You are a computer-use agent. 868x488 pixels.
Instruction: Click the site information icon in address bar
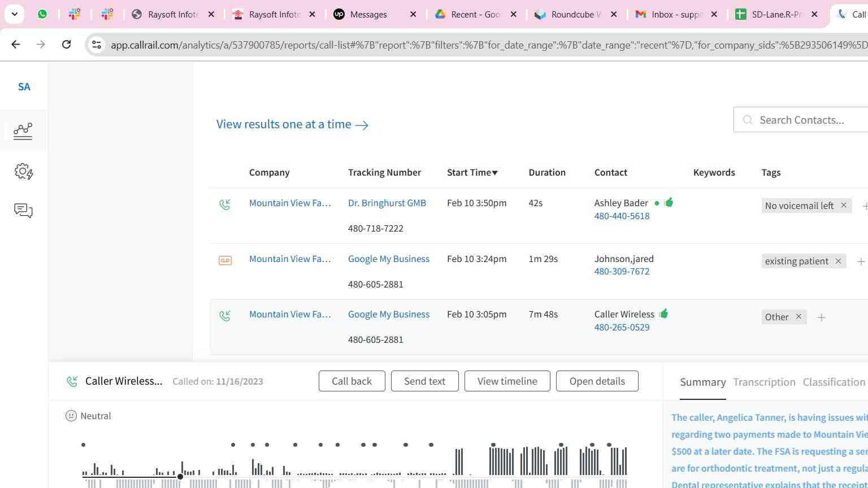(97, 45)
